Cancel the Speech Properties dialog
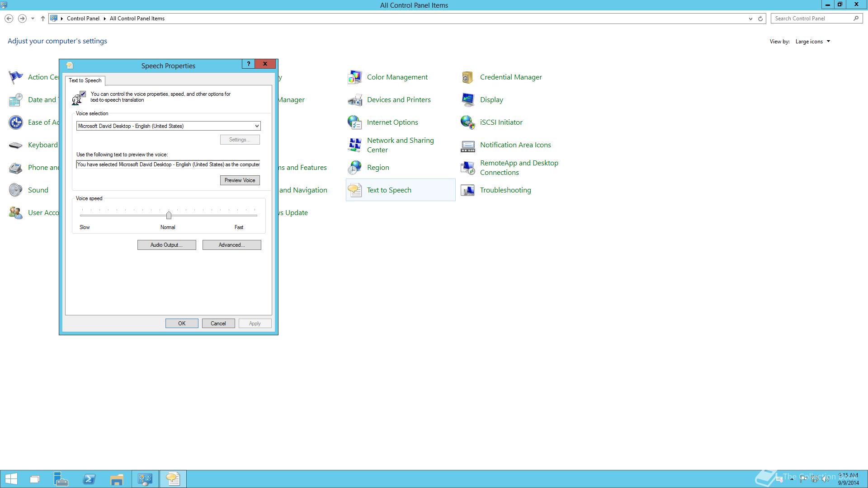Screen dimensions: 868x488 click(218, 324)
